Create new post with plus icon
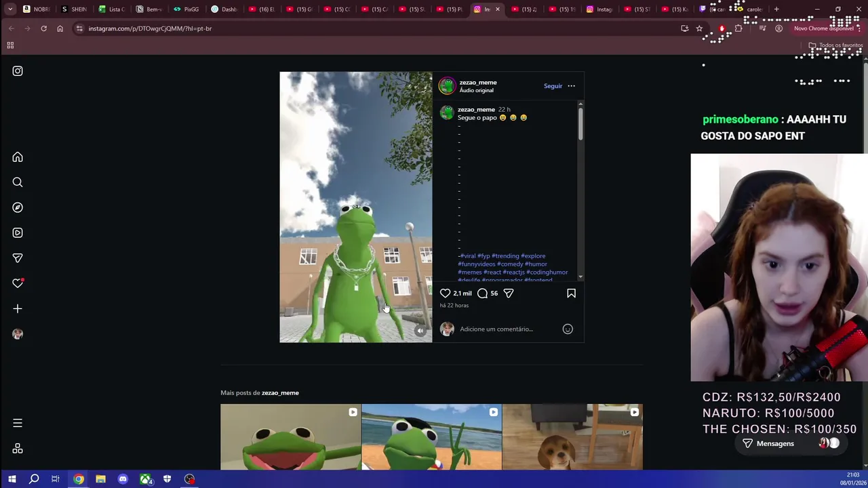 pyautogui.click(x=18, y=308)
